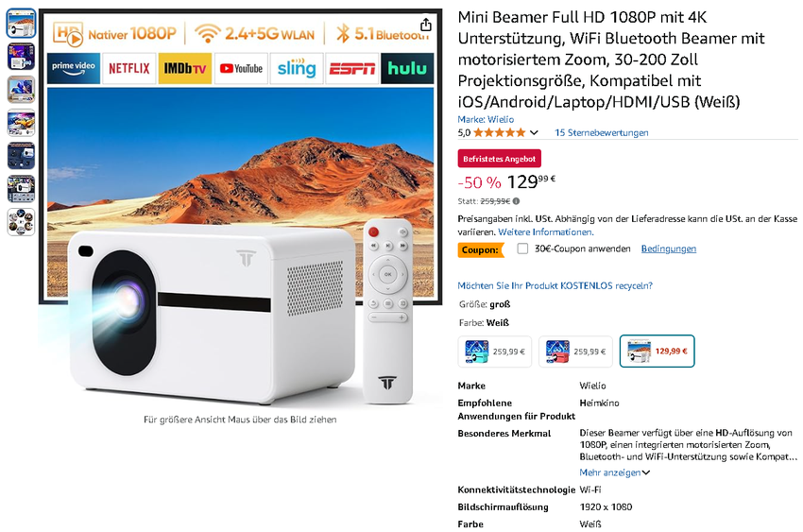Open the sixth product thumbnail
Viewport: 803px width, 532px height.
(x=21, y=189)
